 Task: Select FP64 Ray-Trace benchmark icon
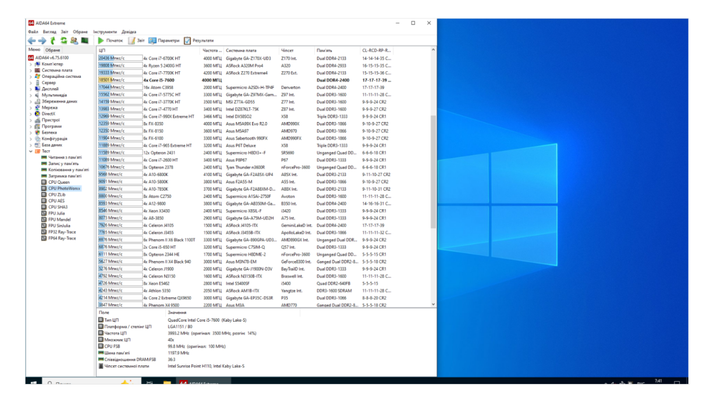pyautogui.click(x=44, y=238)
